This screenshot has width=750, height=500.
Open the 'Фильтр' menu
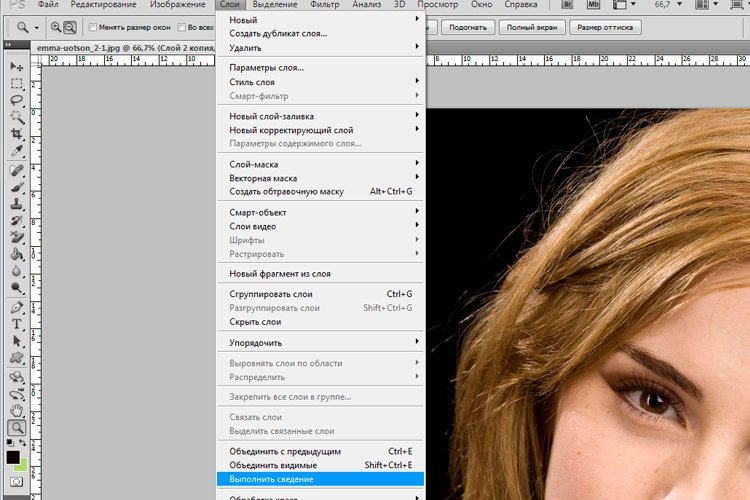[324, 6]
